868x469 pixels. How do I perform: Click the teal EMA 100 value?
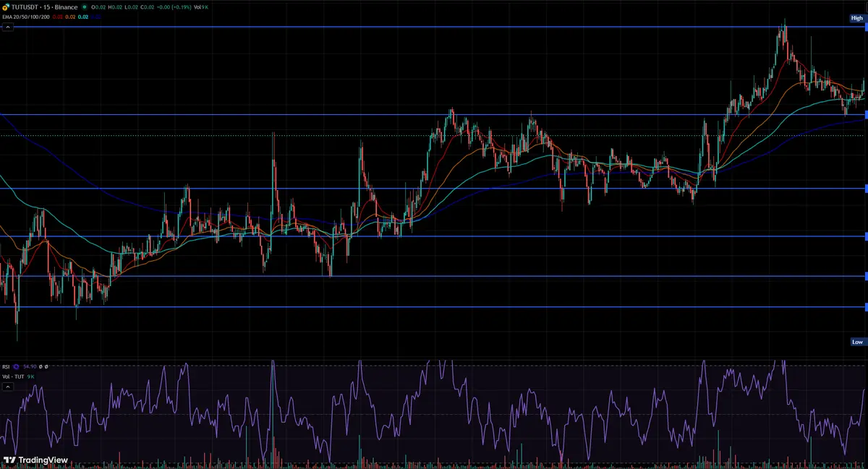(x=83, y=17)
